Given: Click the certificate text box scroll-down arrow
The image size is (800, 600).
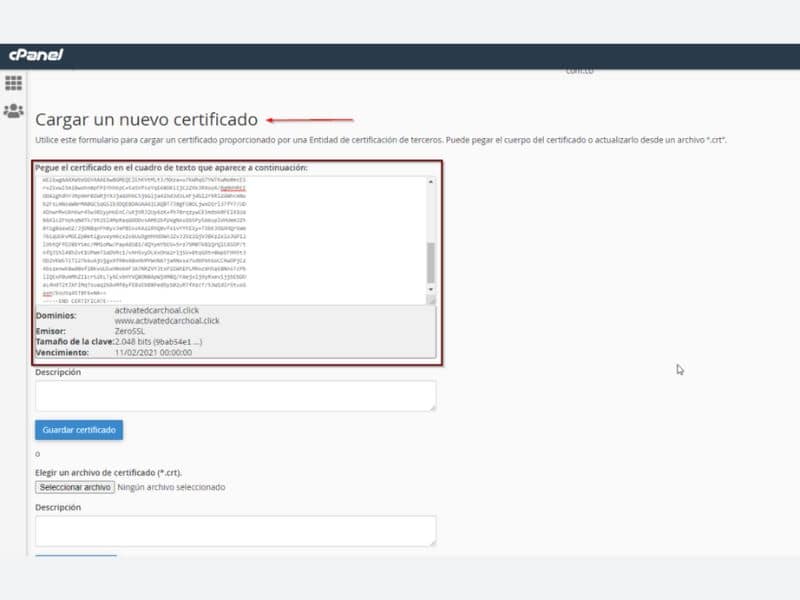Looking at the screenshot, I should pyautogui.click(x=431, y=288).
